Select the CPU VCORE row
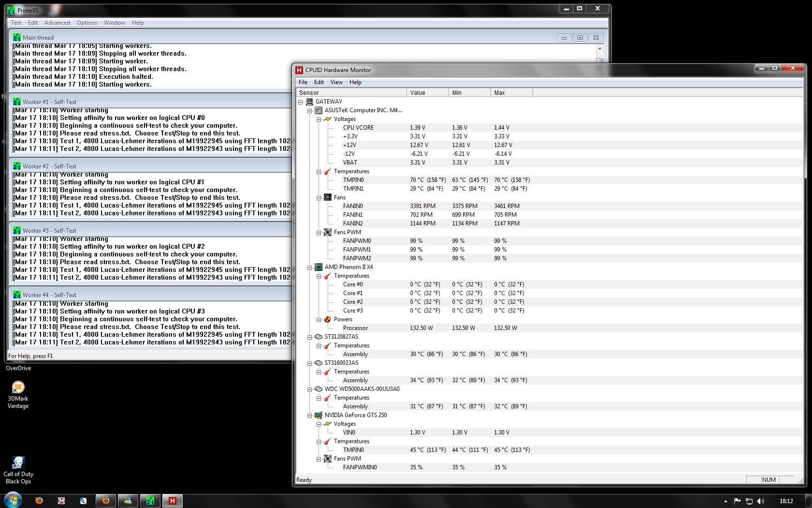The width and height of the screenshot is (812, 508). tap(549, 128)
